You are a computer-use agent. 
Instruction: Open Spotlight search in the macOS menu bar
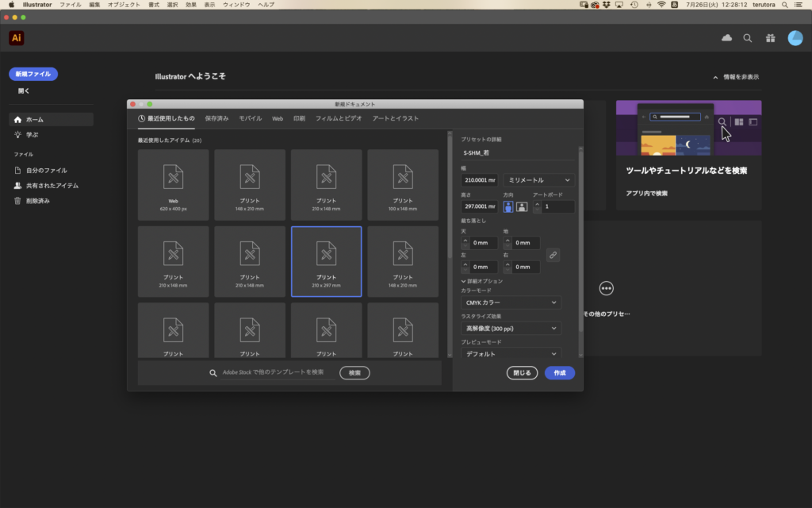click(785, 5)
